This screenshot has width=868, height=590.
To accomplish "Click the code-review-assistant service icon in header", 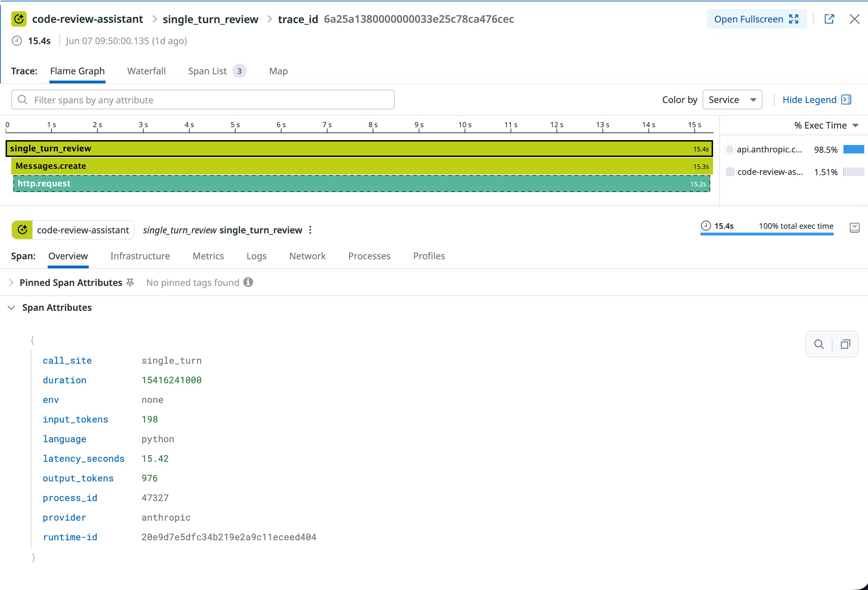I will 19,19.
